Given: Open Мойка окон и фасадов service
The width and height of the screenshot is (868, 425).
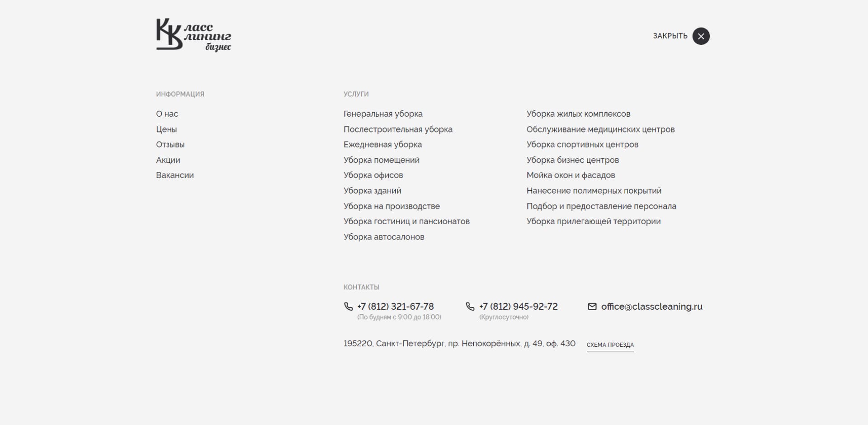Looking at the screenshot, I should pos(571,175).
